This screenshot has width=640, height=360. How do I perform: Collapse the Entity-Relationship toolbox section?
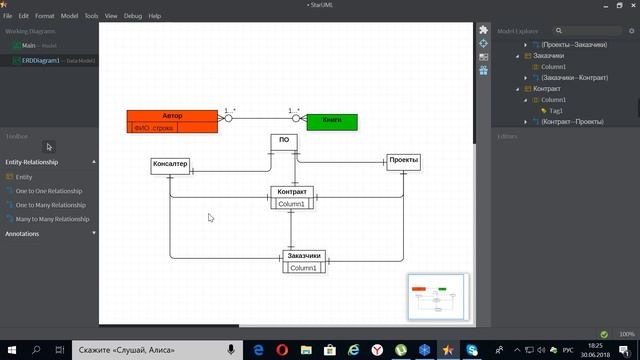pyautogui.click(x=94, y=162)
